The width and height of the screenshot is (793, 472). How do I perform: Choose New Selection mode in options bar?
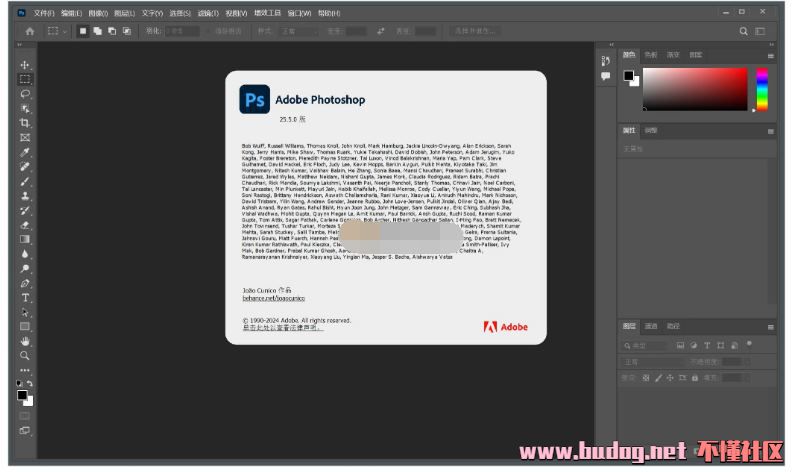coord(83,31)
